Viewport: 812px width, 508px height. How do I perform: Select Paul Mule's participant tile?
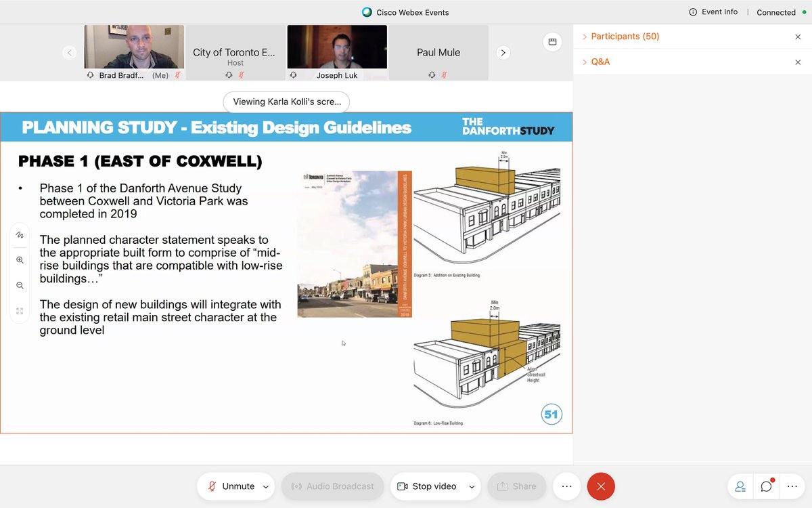(438, 53)
